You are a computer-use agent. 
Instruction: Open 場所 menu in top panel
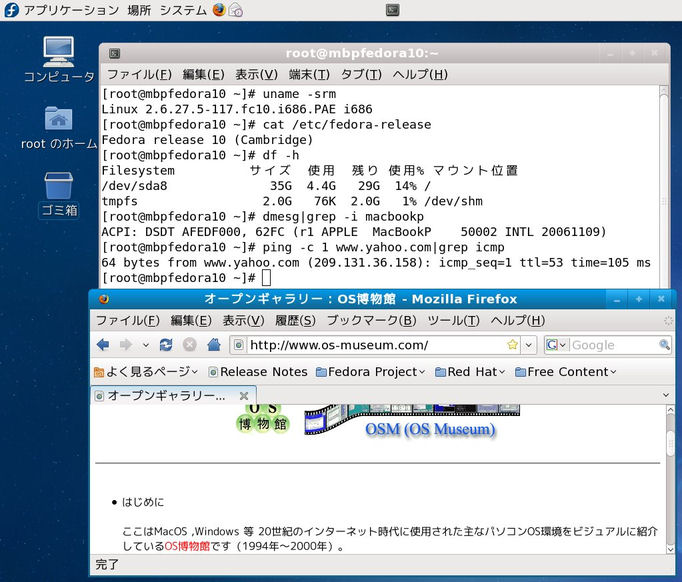pos(139,10)
